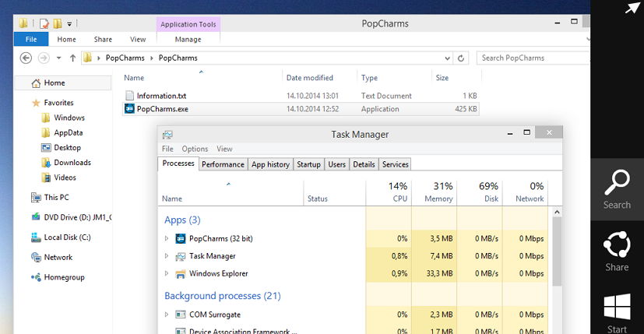Screen dimensions: 644x334
Task: Click the This PC icon
Action: tap(36, 198)
